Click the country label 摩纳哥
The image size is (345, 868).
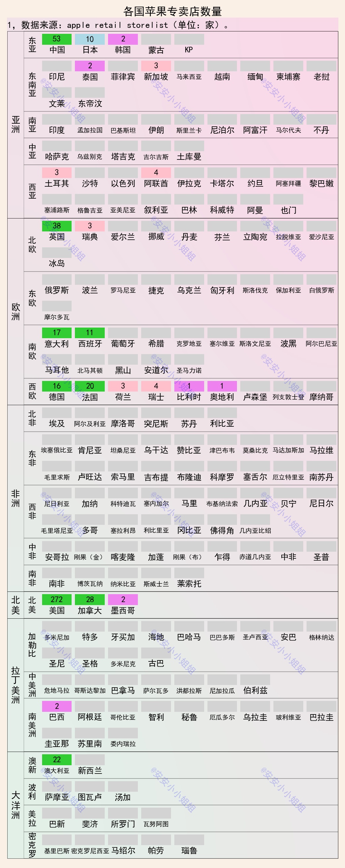[321, 397]
